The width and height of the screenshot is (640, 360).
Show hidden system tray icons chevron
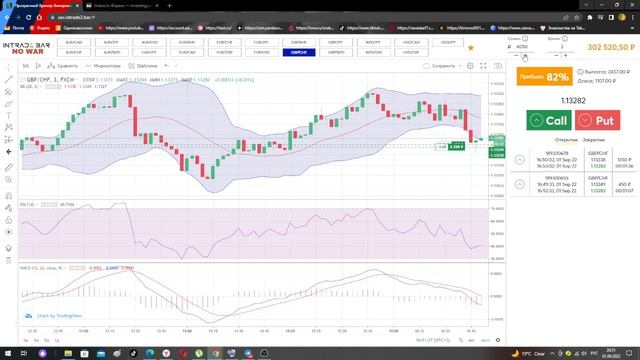(x=552, y=353)
